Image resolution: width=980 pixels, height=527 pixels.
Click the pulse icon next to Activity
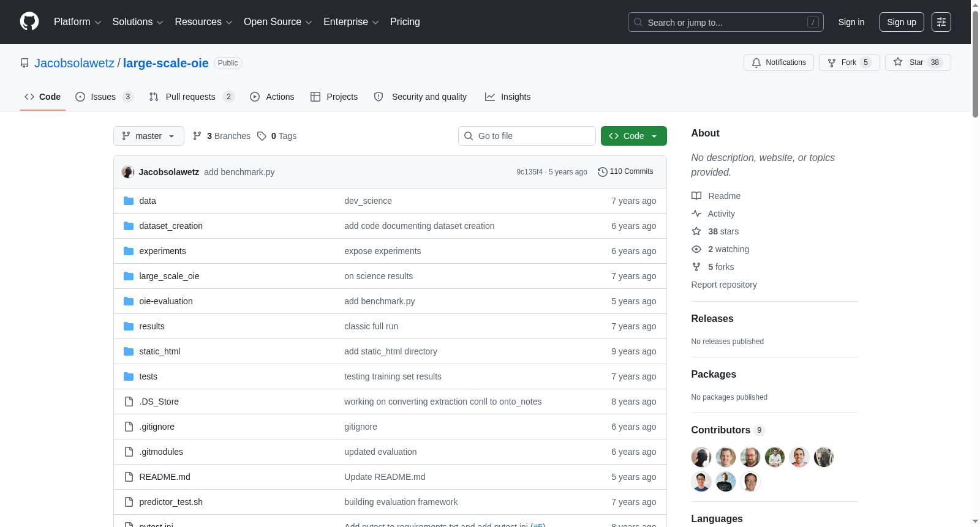[x=696, y=214]
